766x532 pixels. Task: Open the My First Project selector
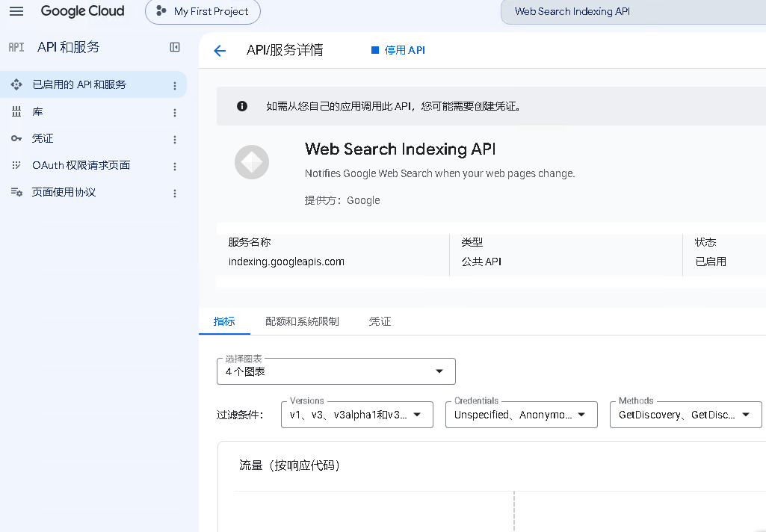(x=203, y=12)
